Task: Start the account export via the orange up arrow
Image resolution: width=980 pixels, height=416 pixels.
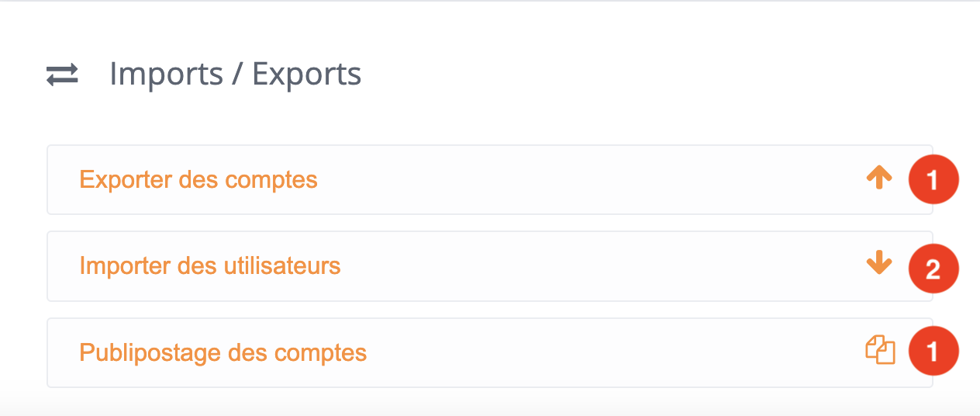Action: 879,179
